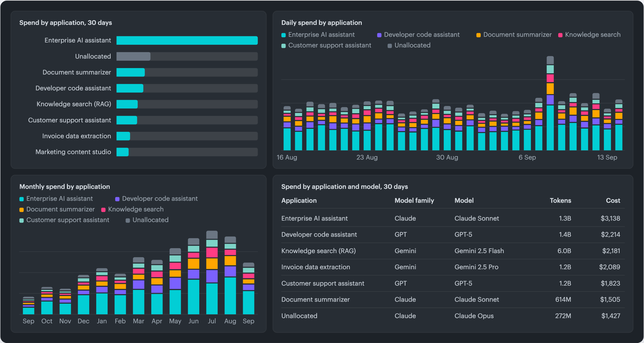The height and width of the screenshot is (343, 644).
Task: Click the Dec stacked bar in Monthly spend chart
Action: point(83,294)
